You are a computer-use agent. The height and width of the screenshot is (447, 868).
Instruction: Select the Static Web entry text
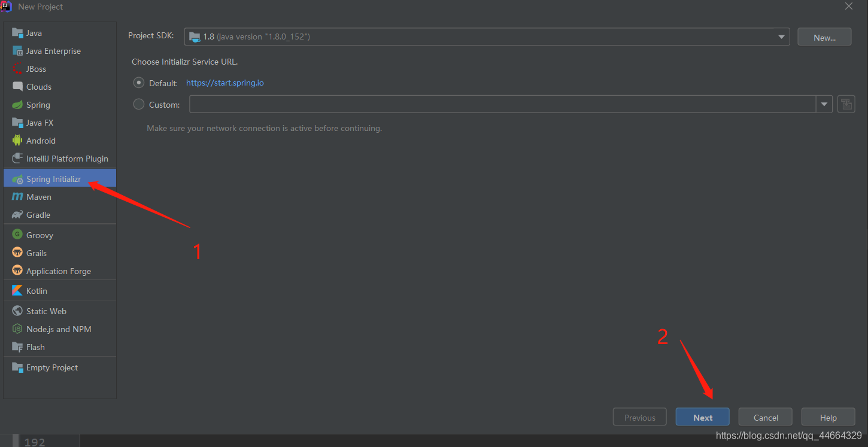[46, 311]
